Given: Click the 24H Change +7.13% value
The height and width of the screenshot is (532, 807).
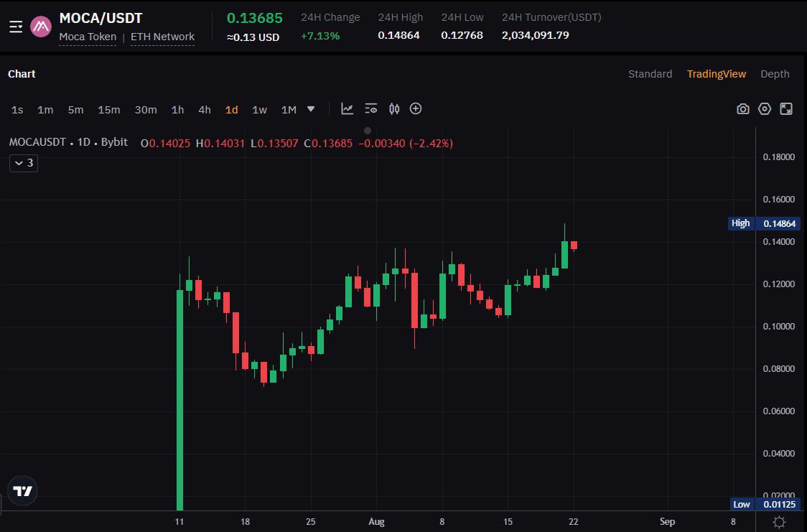Looking at the screenshot, I should click(320, 36).
